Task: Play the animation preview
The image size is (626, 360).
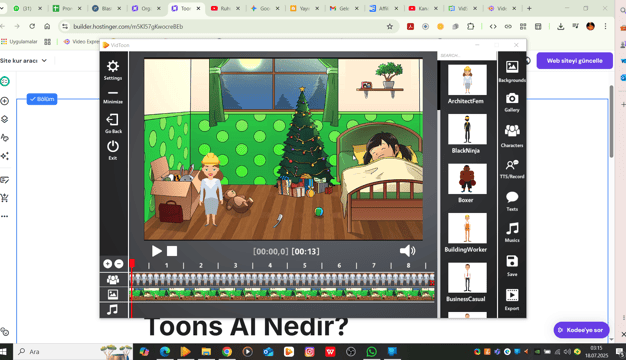Action: click(156, 251)
